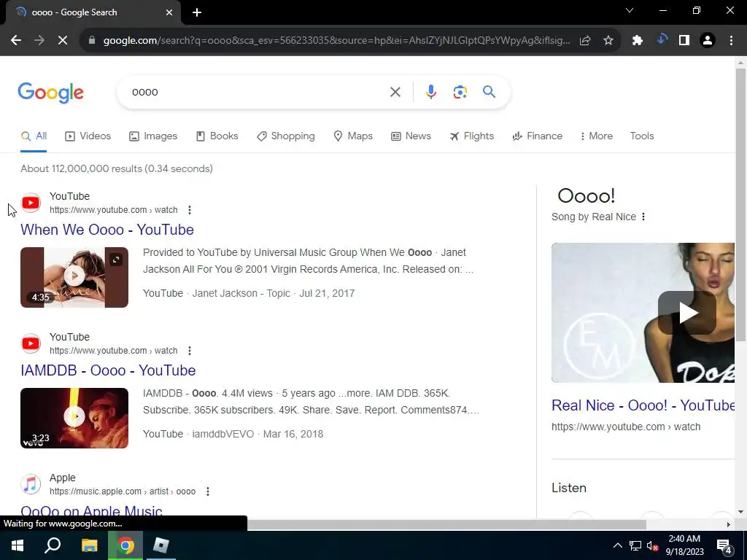Click the horizontal page scrollbar
This screenshot has height=560, width=747.
click(x=446, y=525)
